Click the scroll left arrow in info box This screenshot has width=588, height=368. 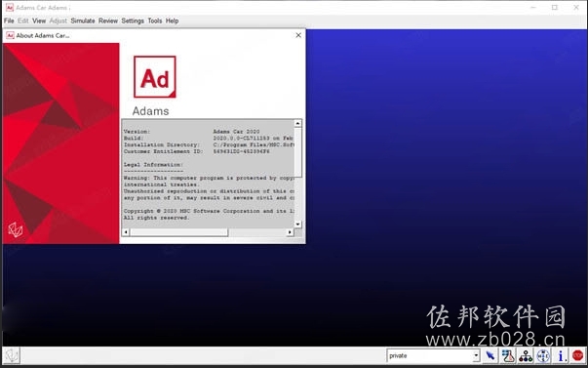pos(126,232)
